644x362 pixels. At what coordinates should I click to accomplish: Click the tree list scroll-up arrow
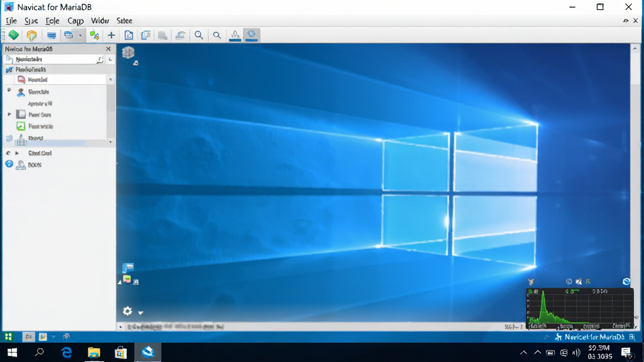[111, 79]
